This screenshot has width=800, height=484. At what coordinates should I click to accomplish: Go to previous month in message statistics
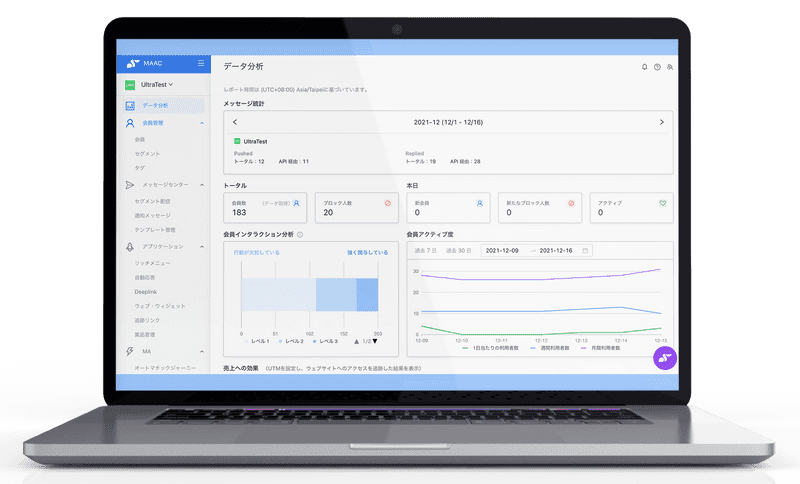point(235,122)
